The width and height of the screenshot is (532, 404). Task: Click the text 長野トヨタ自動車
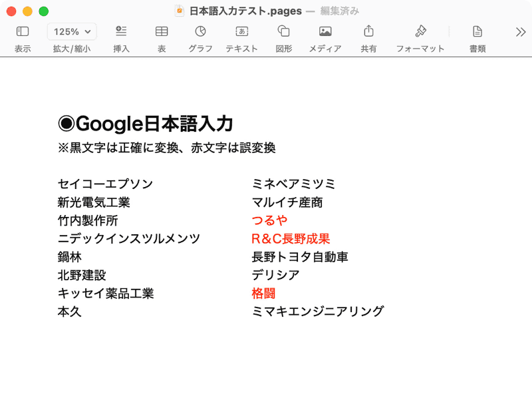(x=300, y=257)
